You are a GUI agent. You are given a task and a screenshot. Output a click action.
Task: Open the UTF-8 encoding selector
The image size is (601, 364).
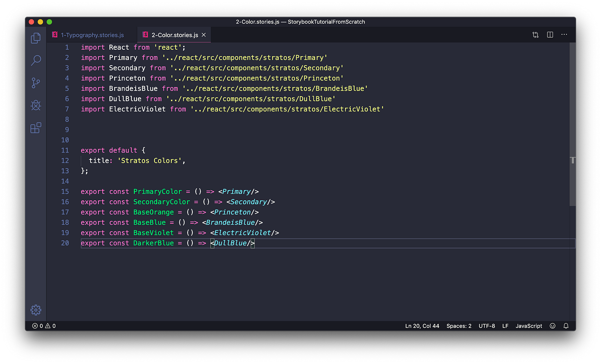[487, 326]
